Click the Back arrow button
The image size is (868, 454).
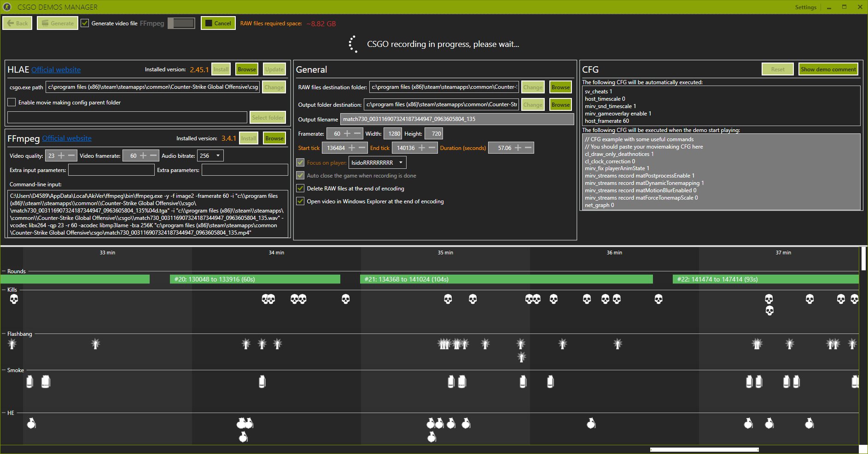coord(17,23)
